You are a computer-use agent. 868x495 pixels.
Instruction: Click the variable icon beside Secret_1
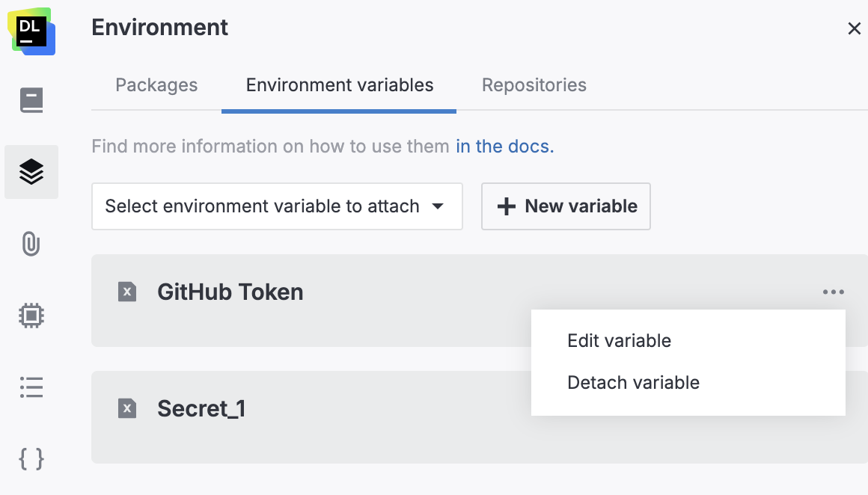click(126, 408)
